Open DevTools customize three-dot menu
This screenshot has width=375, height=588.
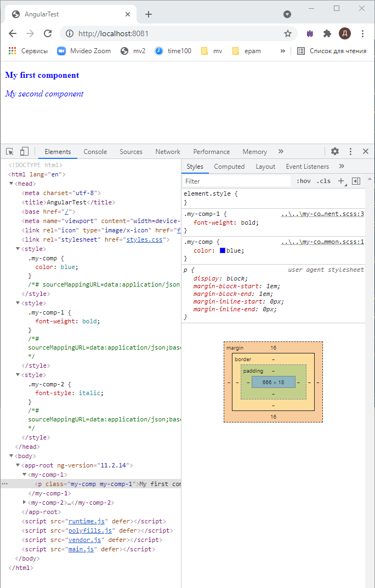(x=351, y=151)
